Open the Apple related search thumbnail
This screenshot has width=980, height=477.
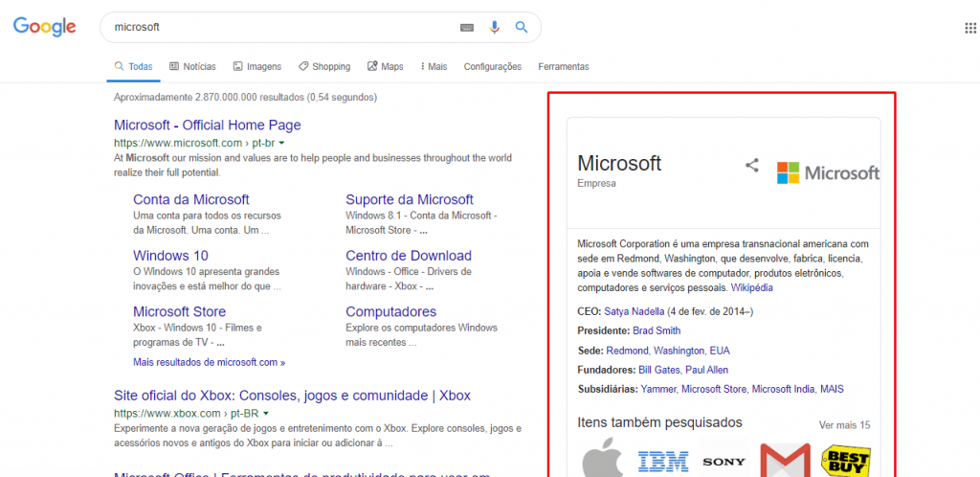coord(603,460)
